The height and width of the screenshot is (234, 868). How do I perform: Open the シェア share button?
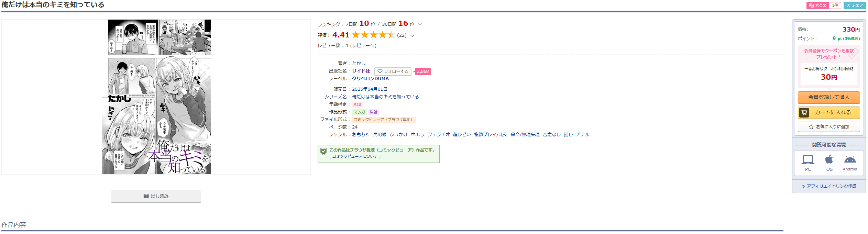[x=855, y=5]
